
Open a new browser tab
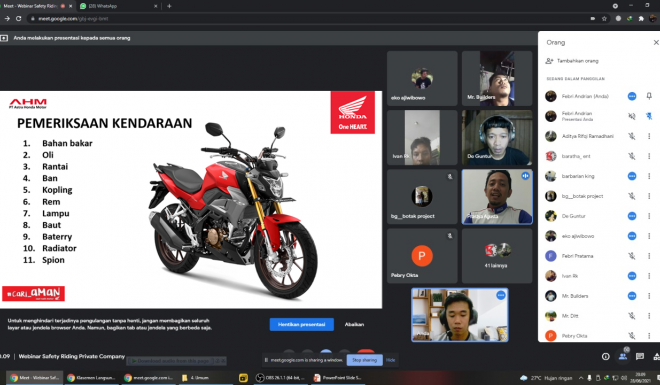169,6
